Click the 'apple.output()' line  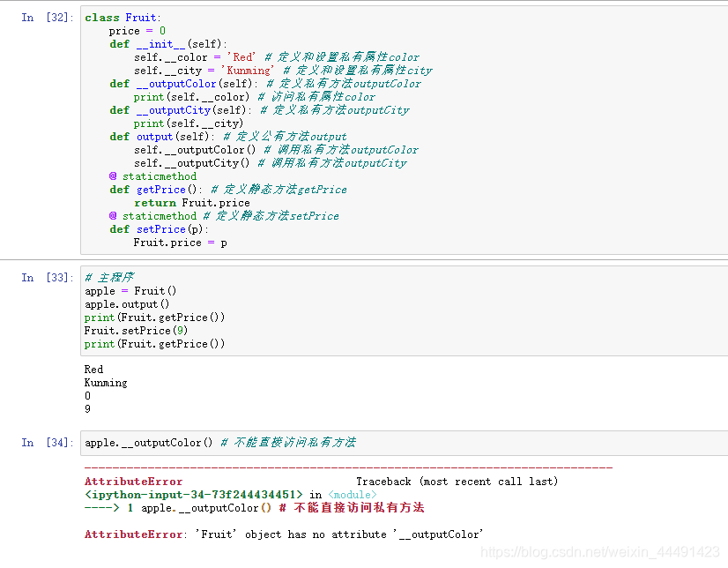(x=127, y=304)
